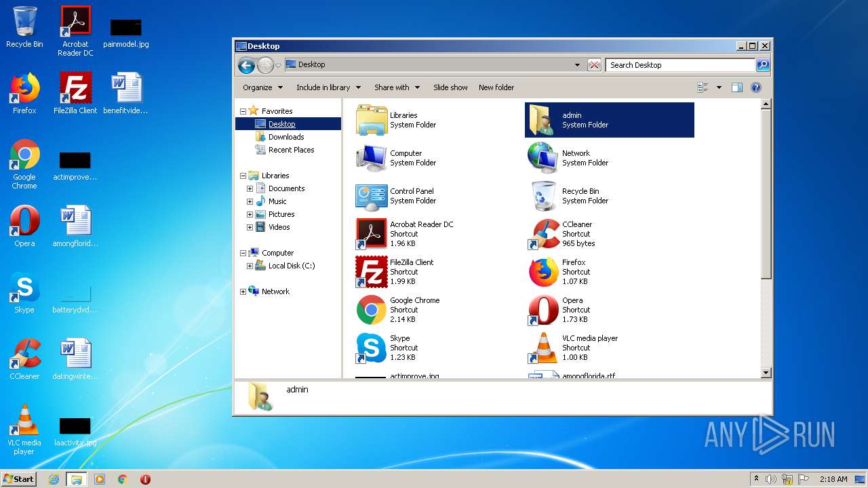Select Downloads under Favorites
The image size is (868, 488).
[x=285, y=137]
